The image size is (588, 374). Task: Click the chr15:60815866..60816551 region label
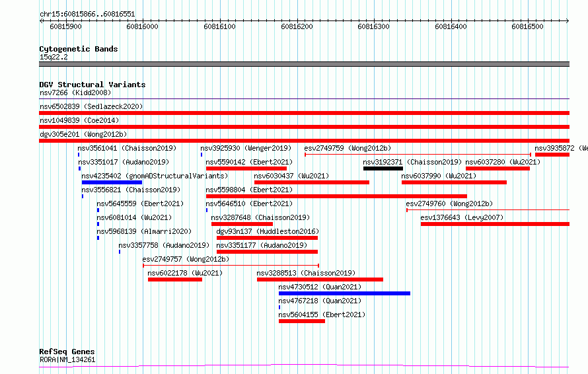[87, 15]
